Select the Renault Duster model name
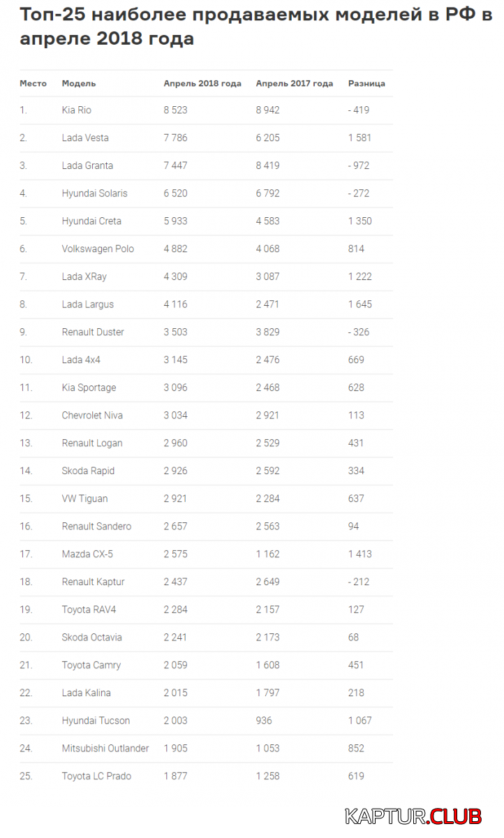The height and width of the screenshot is (838, 504). tap(93, 332)
